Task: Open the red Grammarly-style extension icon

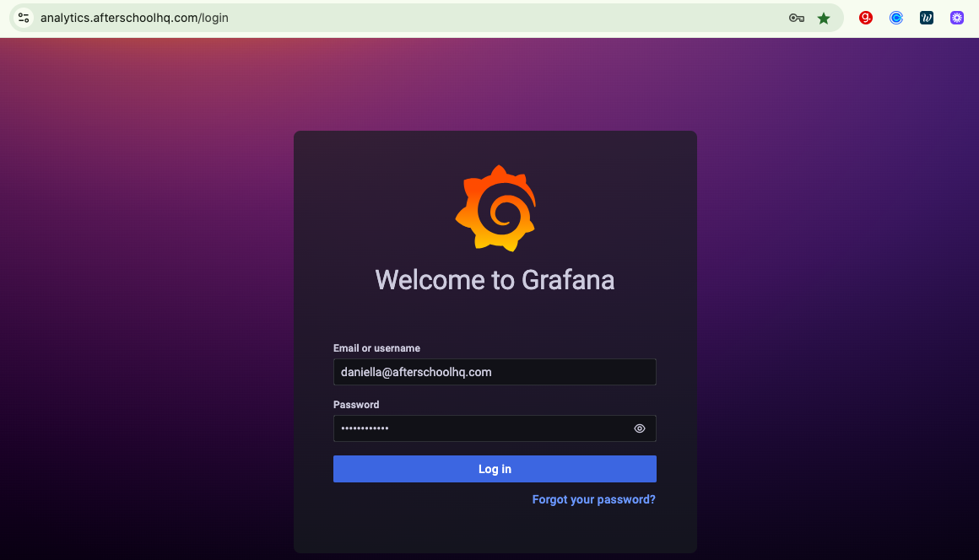Action: pos(865,18)
